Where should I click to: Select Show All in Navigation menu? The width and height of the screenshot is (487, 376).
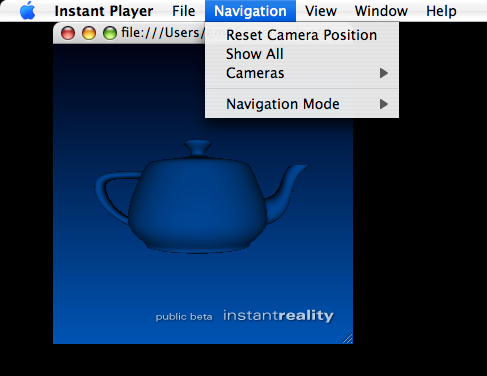[x=302, y=54]
